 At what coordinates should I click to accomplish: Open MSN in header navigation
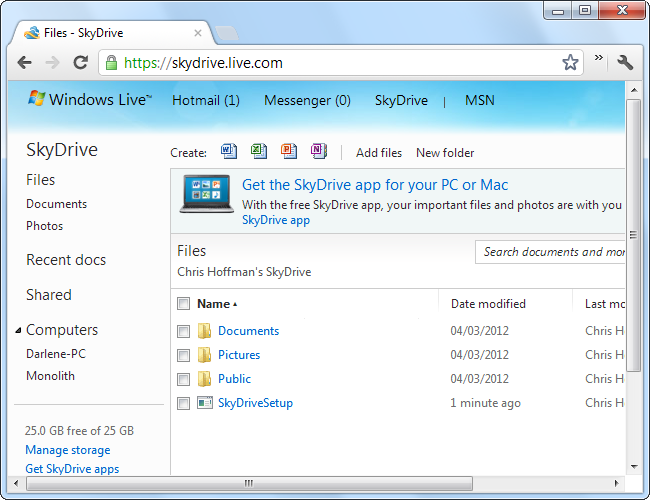tap(480, 100)
